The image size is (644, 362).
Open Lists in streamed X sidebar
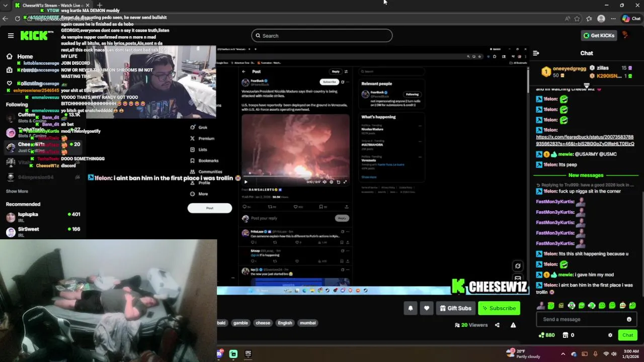click(199, 149)
